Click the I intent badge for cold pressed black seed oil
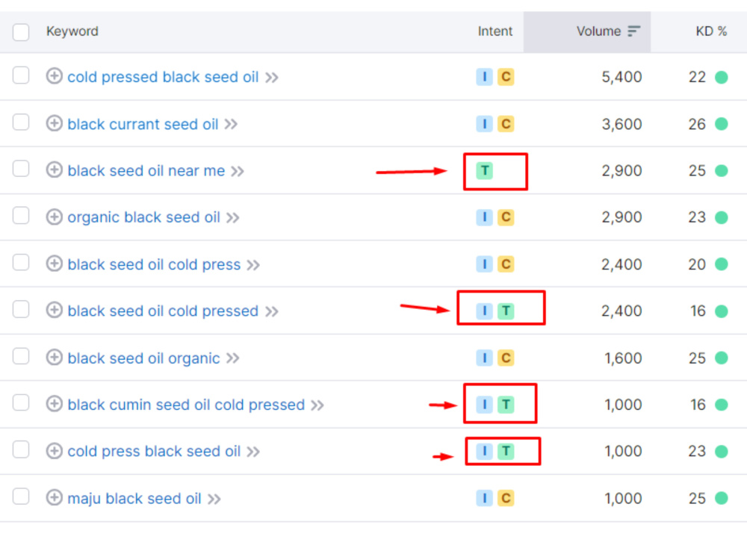This screenshot has height=560, width=747. pos(485,77)
